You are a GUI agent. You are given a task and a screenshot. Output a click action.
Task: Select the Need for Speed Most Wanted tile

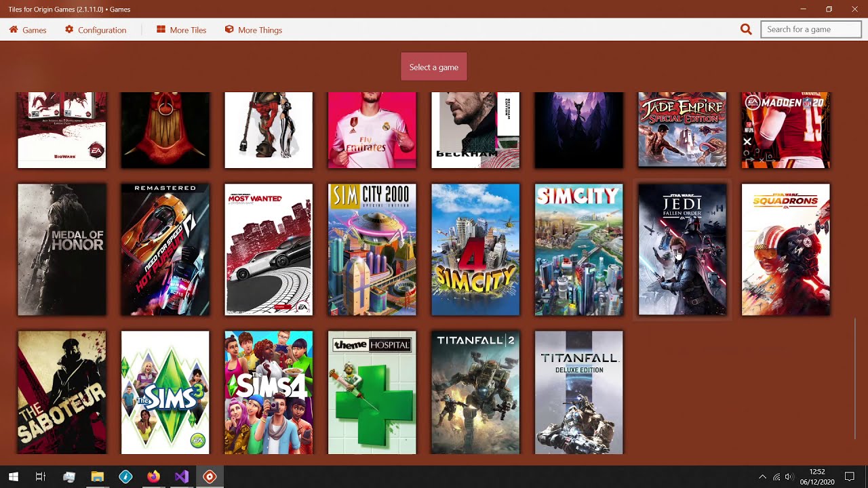pyautogui.click(x=269, y=249)
